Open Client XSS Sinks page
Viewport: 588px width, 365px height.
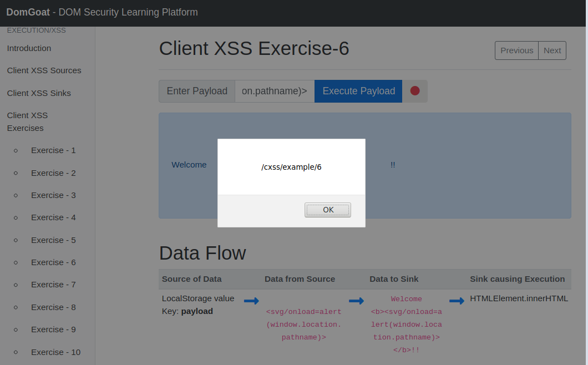point(39,93)
